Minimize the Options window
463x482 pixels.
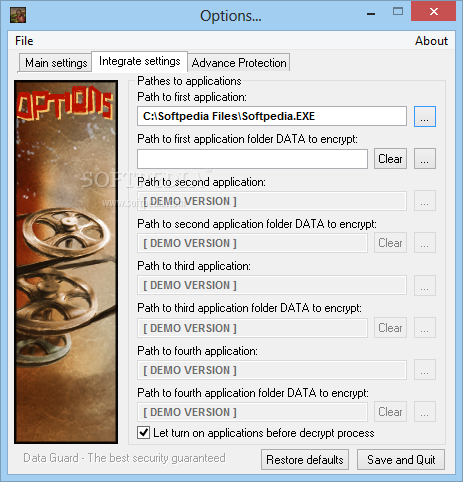coord(371,14)
